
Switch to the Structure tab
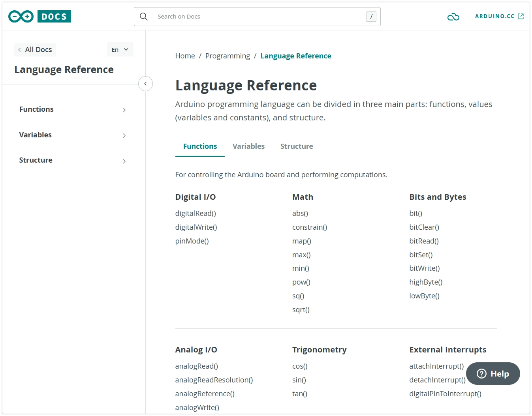[x=296, y=146]
